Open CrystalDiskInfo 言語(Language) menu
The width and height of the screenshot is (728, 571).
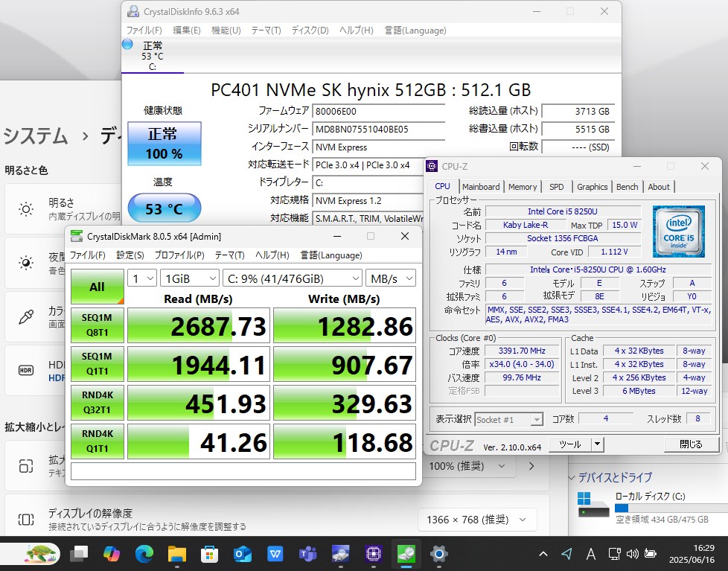point(415,31)
